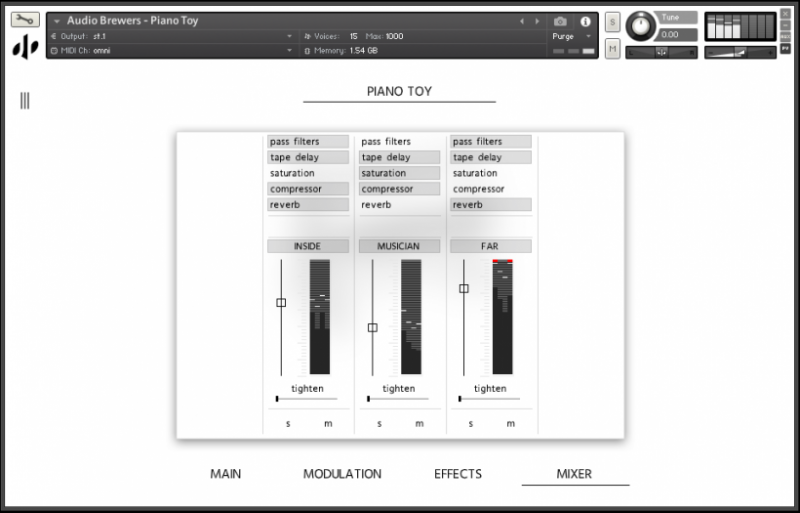The width and height of the screenshot is (800, 513).
Task: Toggle tape delay on INSIDE channel
Action: click(308, 157)
